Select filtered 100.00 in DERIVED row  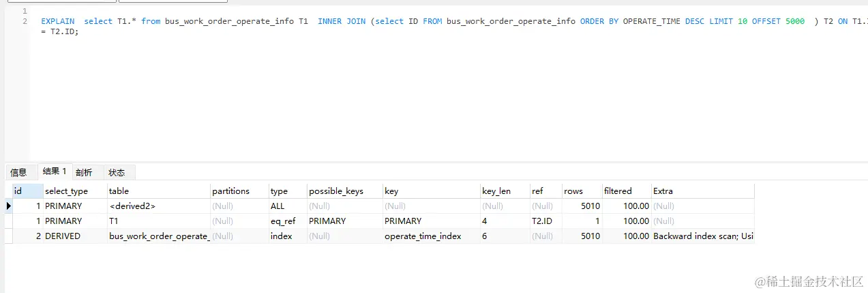(627, 236)
